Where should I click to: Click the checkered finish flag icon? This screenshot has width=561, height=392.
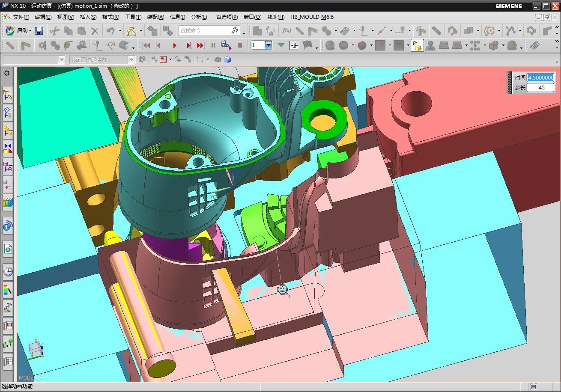[x=307, y=45]
